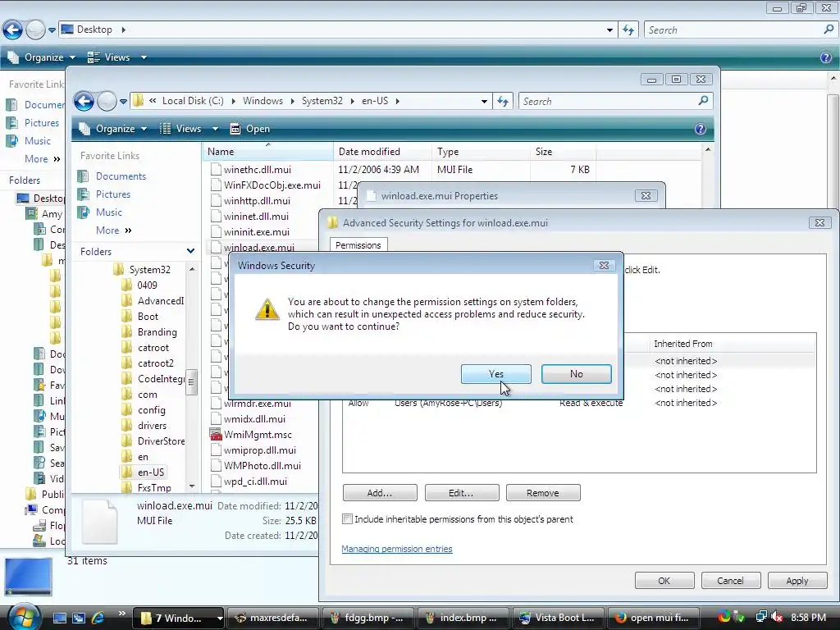Select Branding folder in folder tree
This screenshot has height=630, width=840.
(157, 331)
